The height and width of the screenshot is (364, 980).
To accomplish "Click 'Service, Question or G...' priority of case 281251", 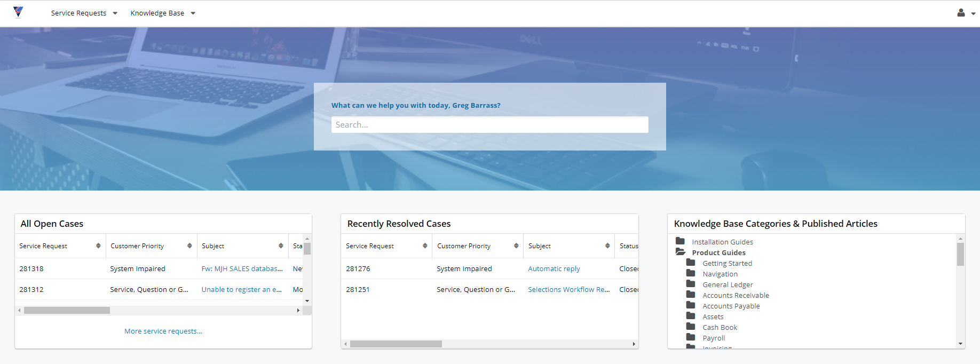I will [x=476, y=290].
